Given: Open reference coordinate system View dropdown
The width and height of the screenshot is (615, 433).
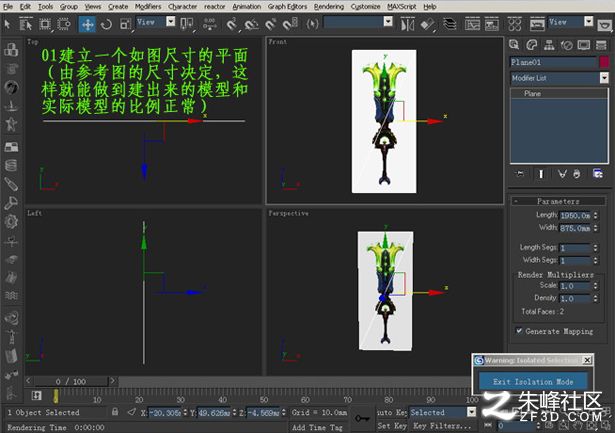Looking at the screenshot, I should (x=156, y=22).
